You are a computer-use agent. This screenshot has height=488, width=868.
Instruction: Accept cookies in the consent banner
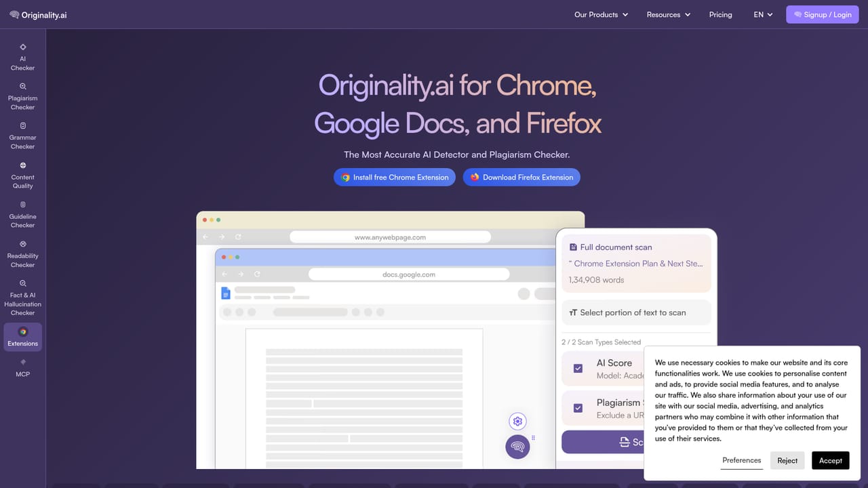tap(830, 460)
